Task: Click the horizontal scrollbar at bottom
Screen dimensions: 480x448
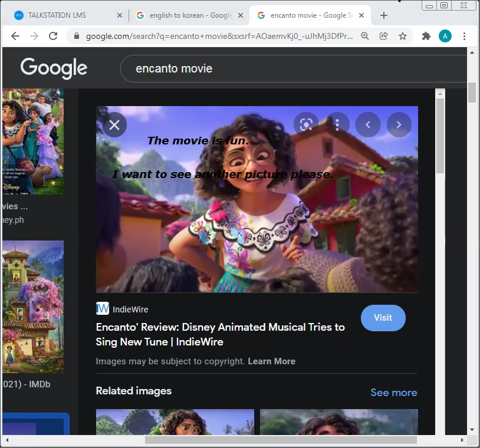Action: coord(281,440)
